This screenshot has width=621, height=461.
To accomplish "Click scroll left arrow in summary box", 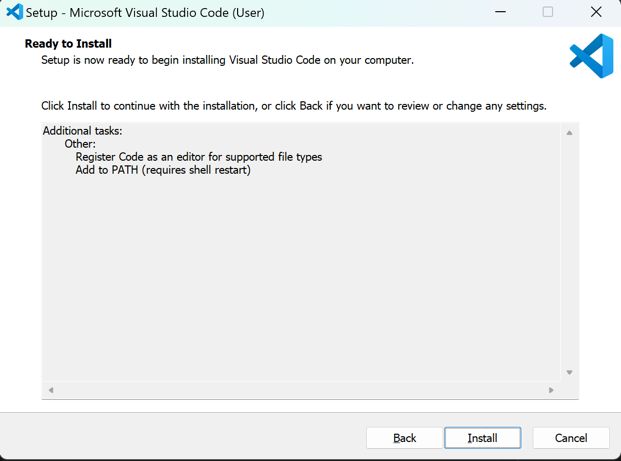I will [x=51, y=390].
